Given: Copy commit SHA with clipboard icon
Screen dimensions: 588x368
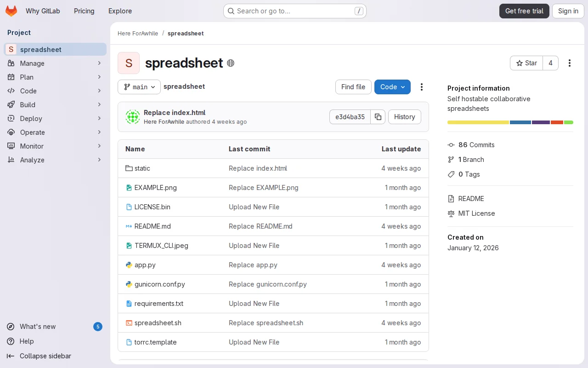Looking at the screenshot, I should click(x=378, y=117).
